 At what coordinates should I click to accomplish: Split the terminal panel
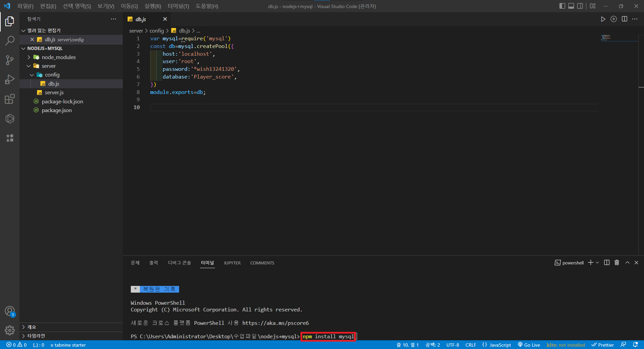click(607, 263)
